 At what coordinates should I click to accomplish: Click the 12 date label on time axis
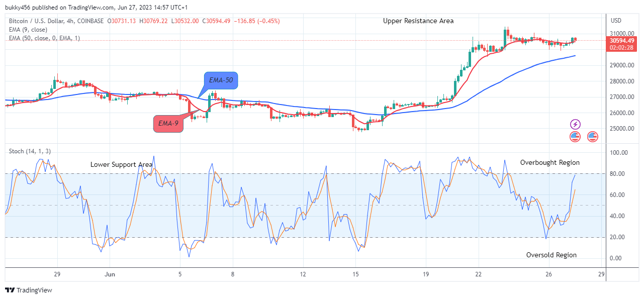(303, 274)
